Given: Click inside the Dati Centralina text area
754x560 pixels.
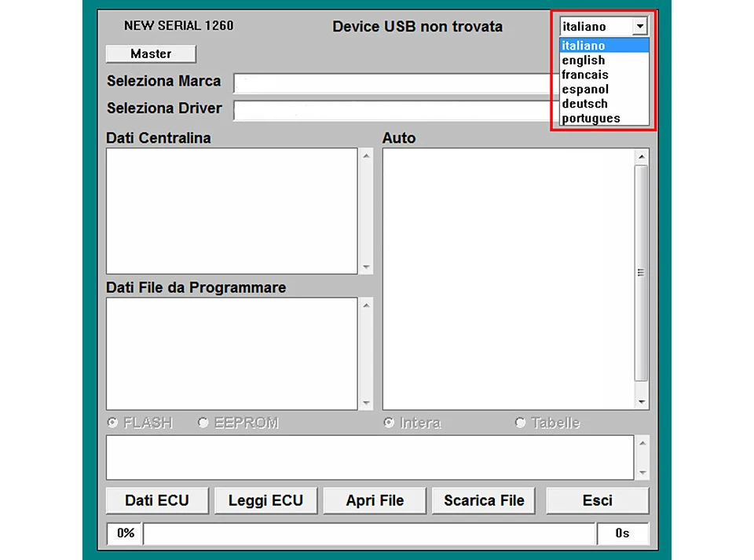Looking at the screenshot, I should (232, 211).
